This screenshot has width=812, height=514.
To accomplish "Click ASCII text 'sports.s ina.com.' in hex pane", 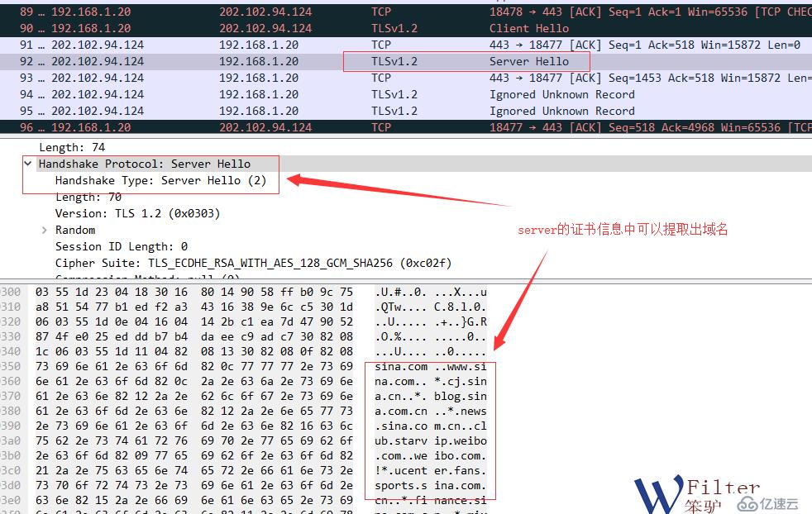I will click(x=431, y=486).
